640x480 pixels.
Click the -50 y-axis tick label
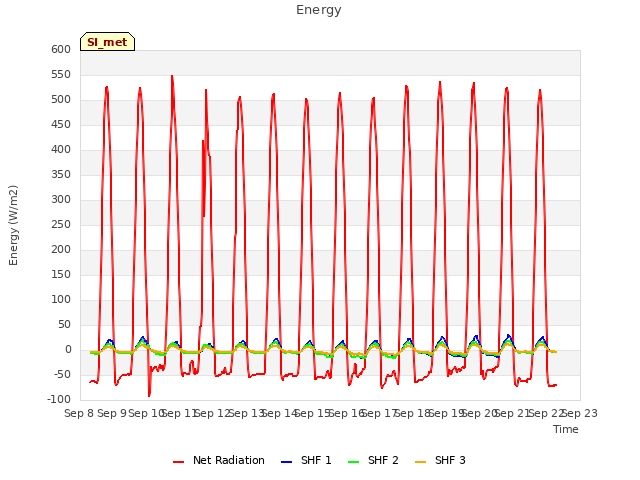click(62, 375)
